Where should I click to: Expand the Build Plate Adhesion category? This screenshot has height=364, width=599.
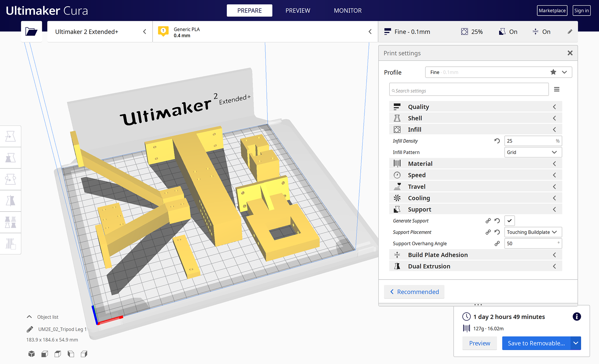(475, 255)
